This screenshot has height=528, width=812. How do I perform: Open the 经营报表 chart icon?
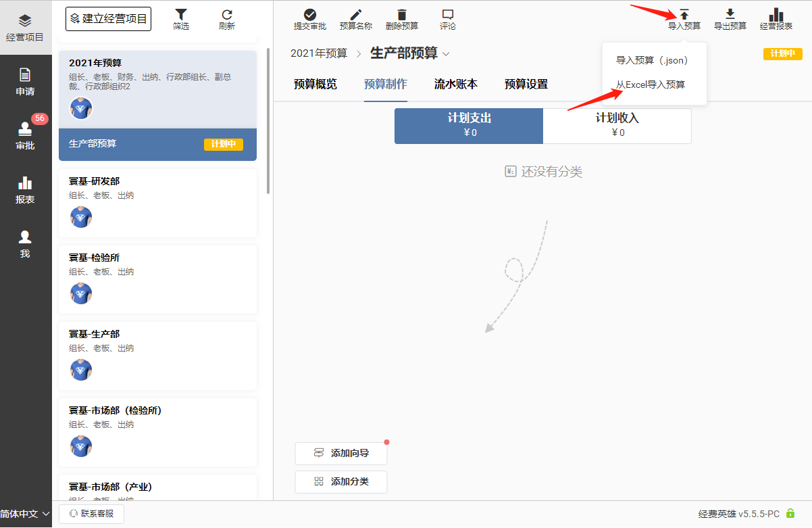pyautogui.click(x=776, y=15)
